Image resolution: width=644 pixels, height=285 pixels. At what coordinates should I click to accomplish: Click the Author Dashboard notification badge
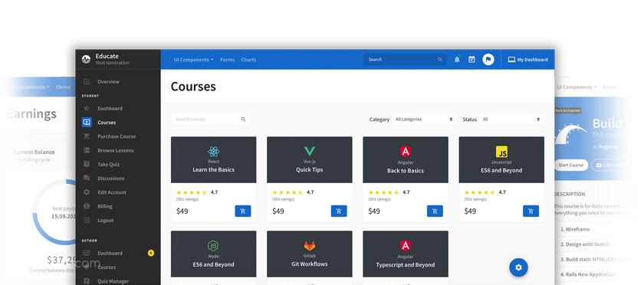(x=151, y=253)
